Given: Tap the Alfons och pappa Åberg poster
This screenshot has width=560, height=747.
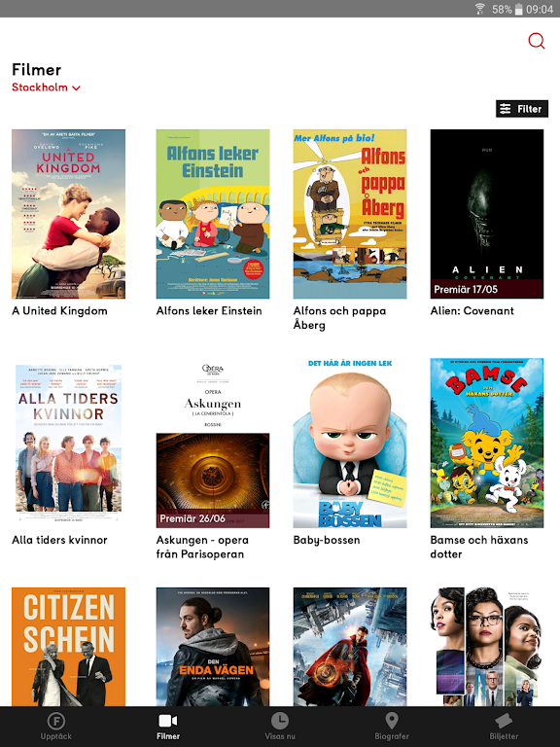Looking at the screenshot, I should 350,214.
